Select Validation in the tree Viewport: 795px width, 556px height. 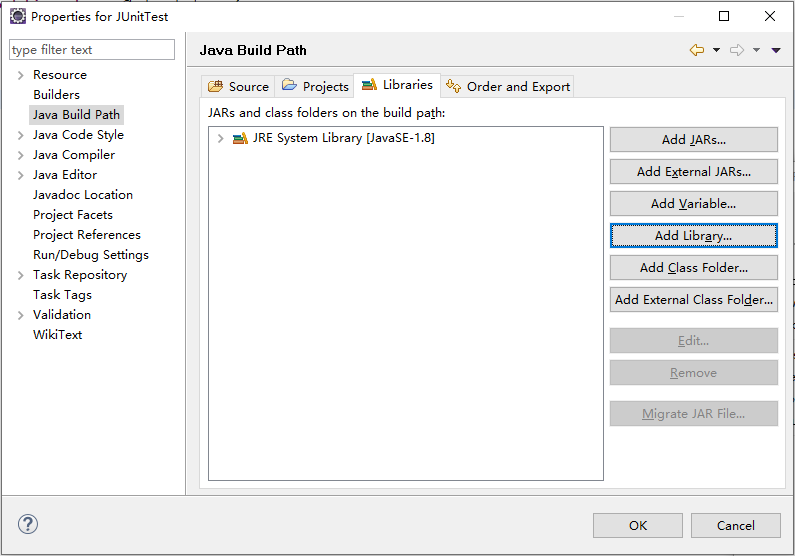[62, 315]
